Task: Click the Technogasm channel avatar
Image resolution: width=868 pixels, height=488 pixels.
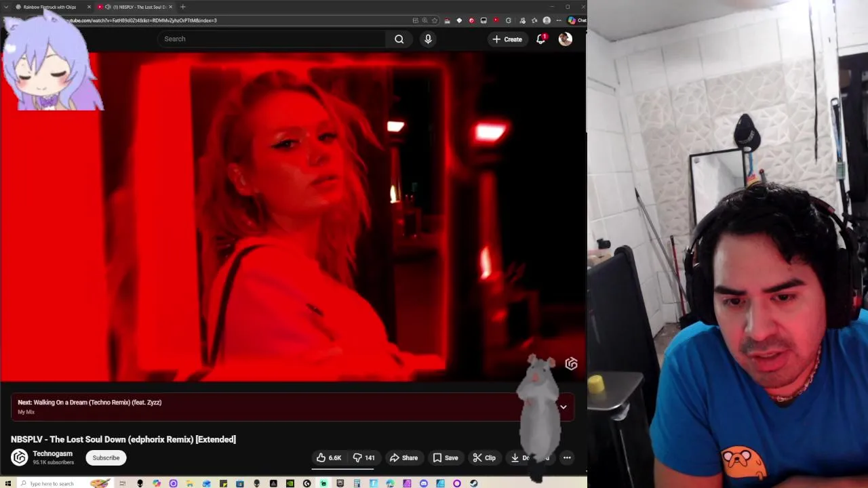Action: pyautogui.click(x=20, y=457)
